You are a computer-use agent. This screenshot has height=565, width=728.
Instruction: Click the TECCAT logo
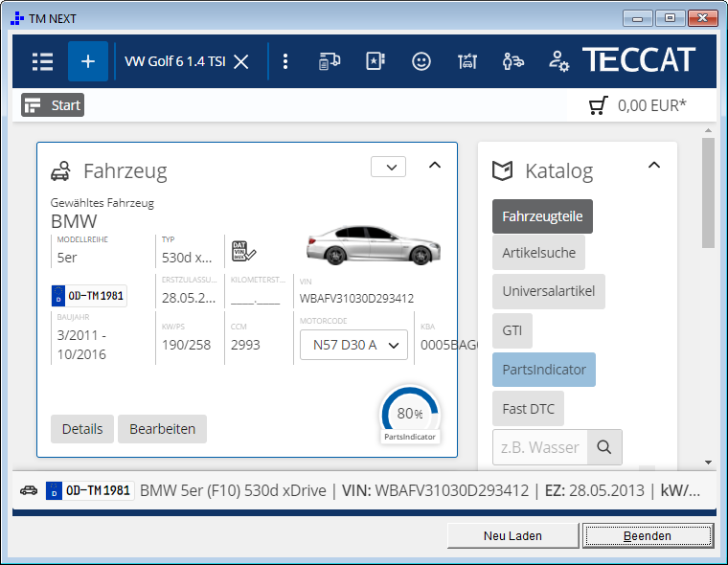639,60
